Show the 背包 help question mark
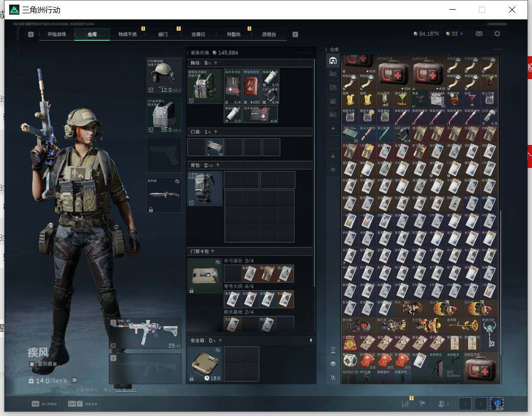This screenshot has width=532, height=416. coord(217,165)
